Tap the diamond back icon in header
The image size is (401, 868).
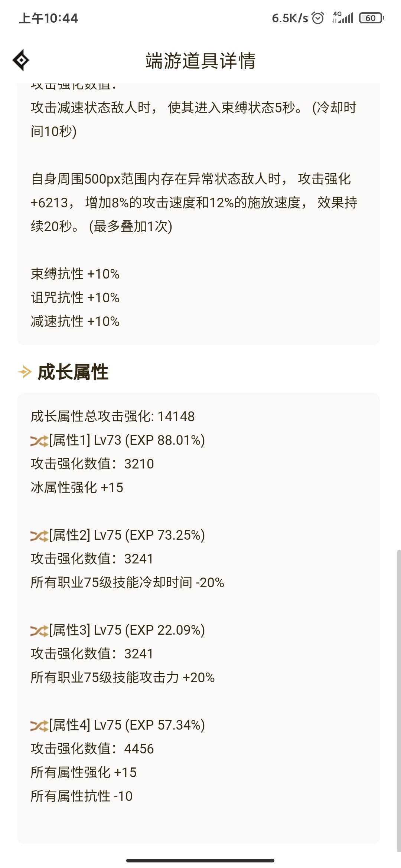21,60
